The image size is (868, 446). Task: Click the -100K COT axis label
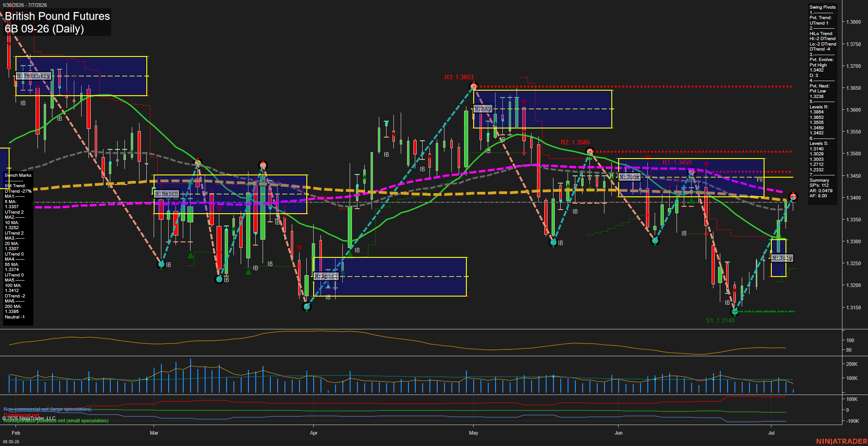(x=853, y=421)
